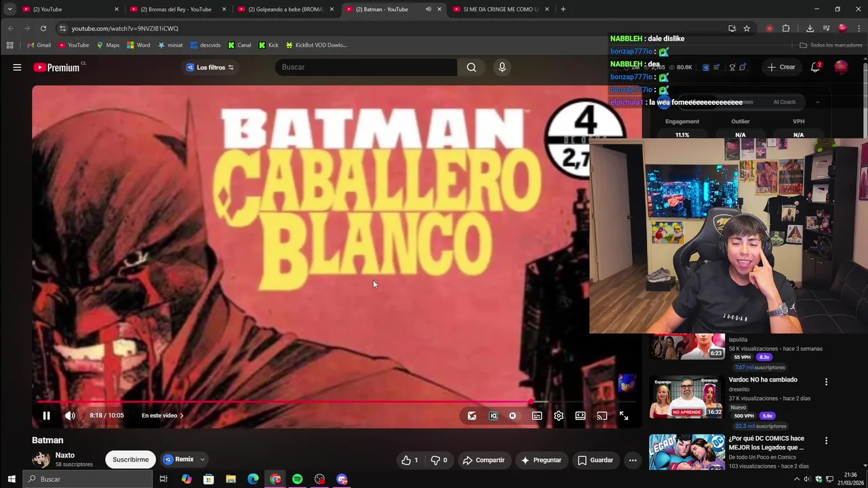Like the Batman video
This screenshot has height=488, width=868.
click(x=410, y=460)
